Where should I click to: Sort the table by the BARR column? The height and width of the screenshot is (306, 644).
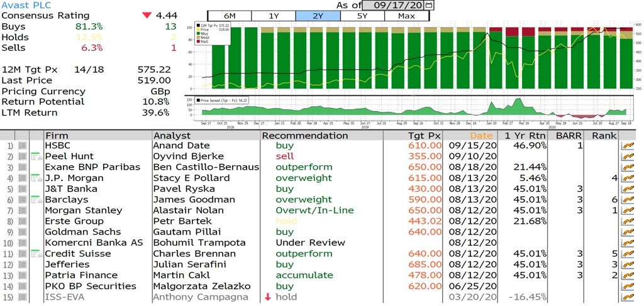pyautogui.click(x=566, y=135)
